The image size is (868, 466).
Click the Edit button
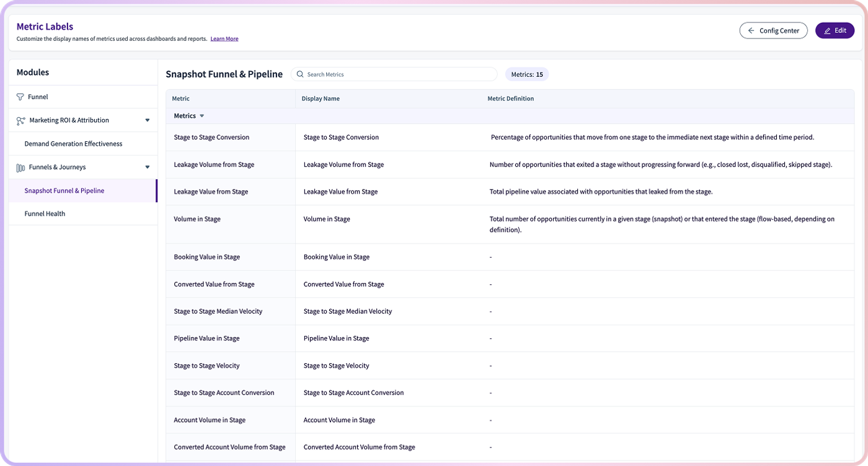(x=835, y=30)
